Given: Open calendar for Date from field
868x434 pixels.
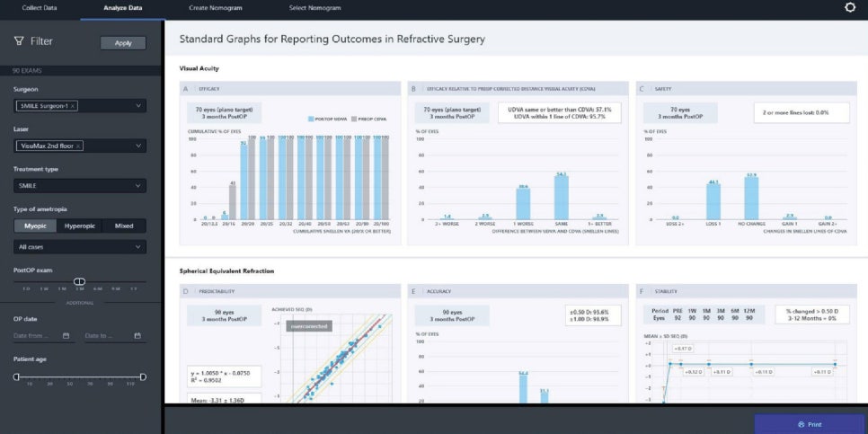Looking at the screenshot, I should point(66,335).
